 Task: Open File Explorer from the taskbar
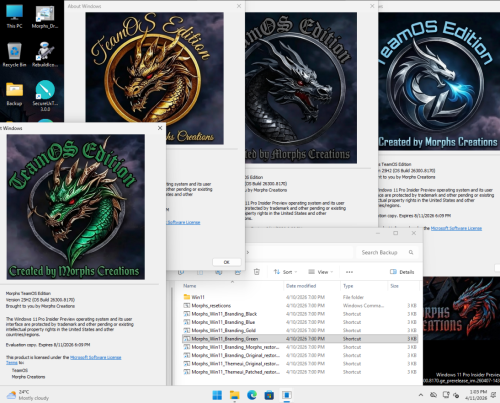235,395
